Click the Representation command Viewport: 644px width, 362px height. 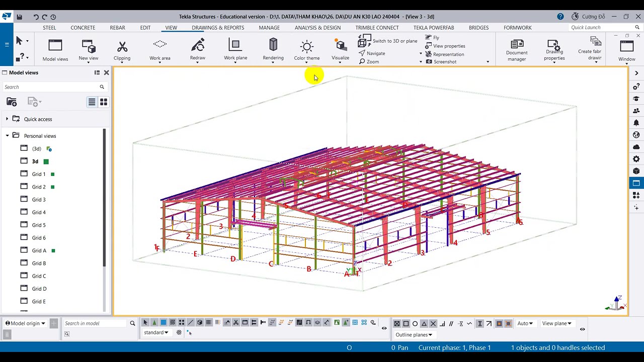point(445,54)
